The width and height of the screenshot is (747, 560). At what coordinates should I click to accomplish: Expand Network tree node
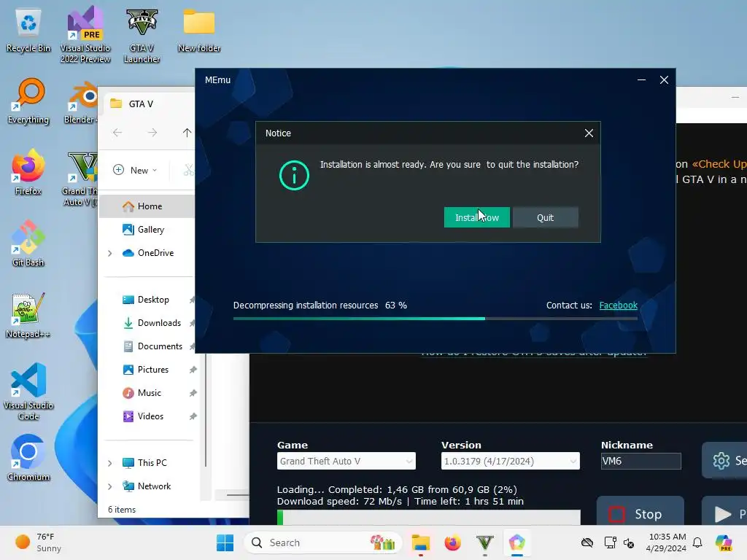(110, 486)
